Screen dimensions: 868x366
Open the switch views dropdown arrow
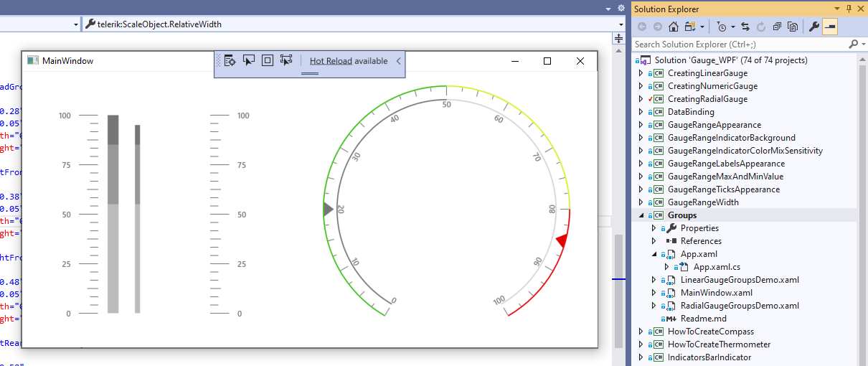coord(702,27)
